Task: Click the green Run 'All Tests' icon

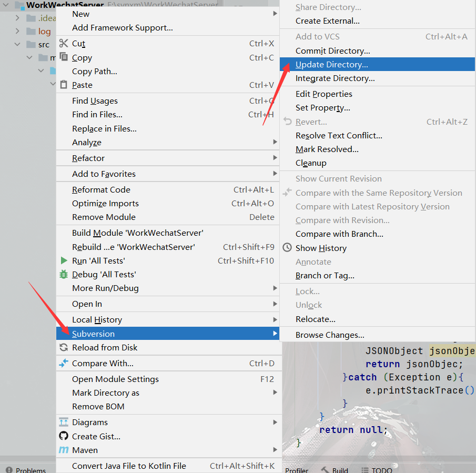Action: click(64, 261)
